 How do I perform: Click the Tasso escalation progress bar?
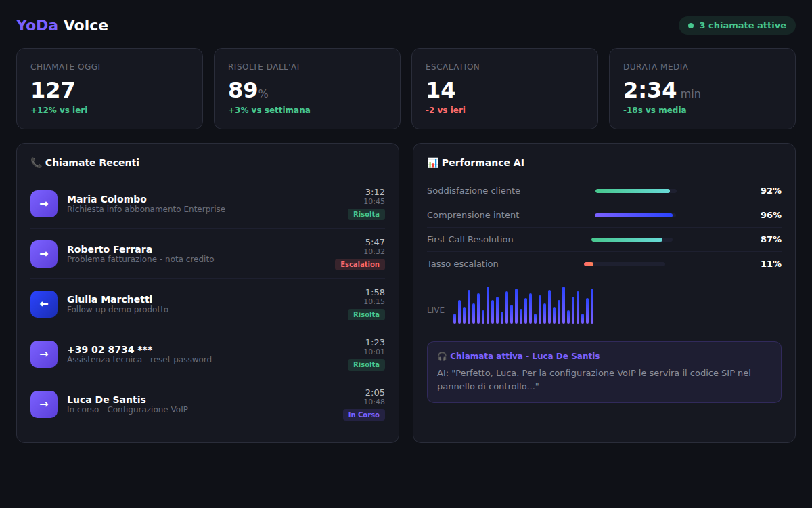[x=624, y=264]
